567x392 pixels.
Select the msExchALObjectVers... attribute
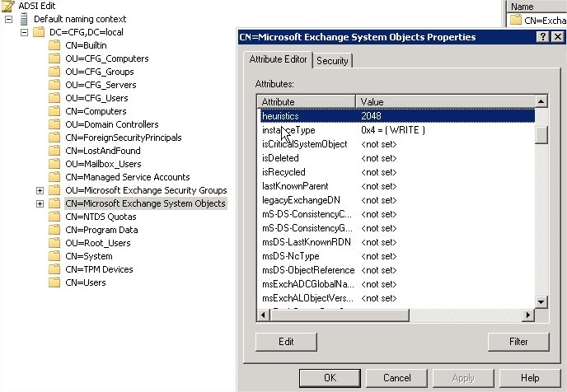[397, 298]
